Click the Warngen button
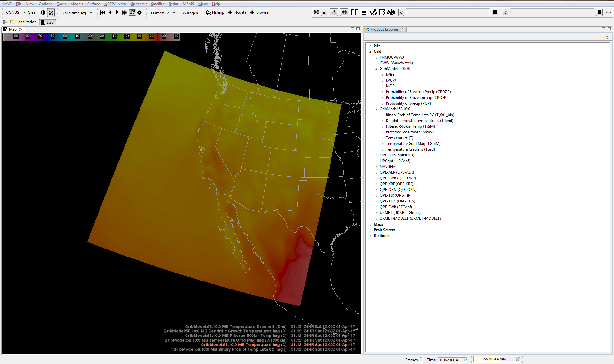Image resolution: width=614 pixels, height=364 pixels. point(190,13)
